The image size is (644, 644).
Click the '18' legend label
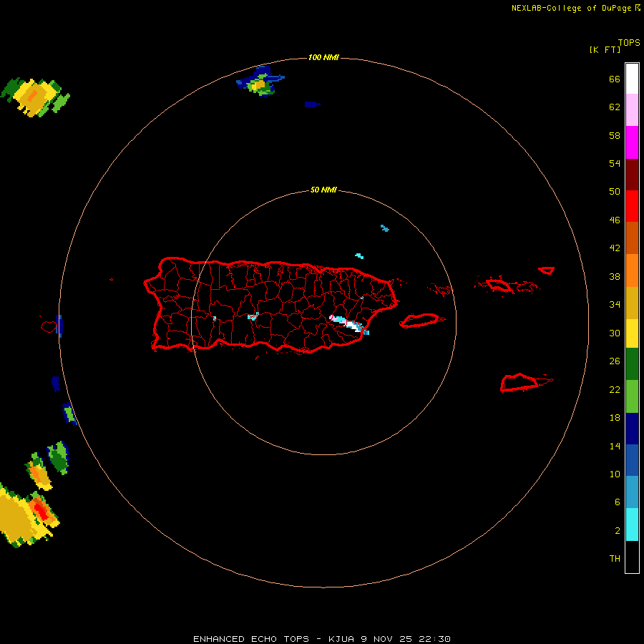615,418
